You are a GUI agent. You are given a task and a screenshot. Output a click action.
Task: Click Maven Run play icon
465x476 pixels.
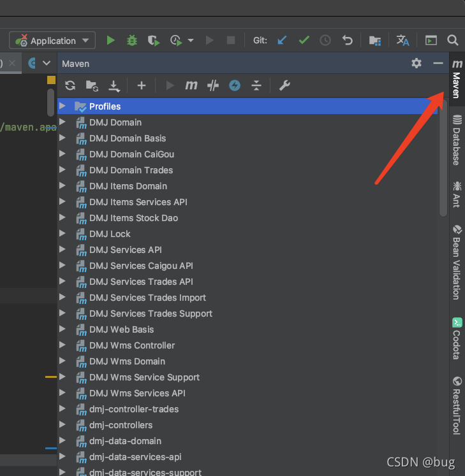(x=170, y=85)
